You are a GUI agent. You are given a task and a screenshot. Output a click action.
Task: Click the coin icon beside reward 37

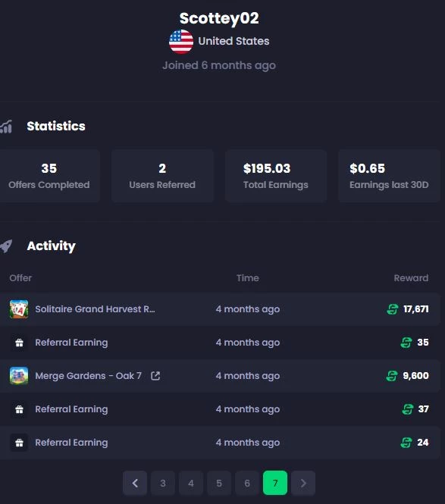(x=408, y=409)
